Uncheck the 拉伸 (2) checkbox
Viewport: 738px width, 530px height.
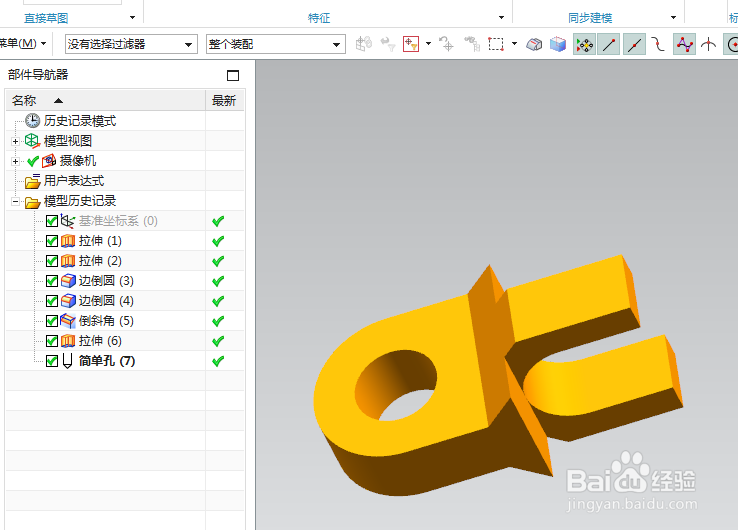(x=52, y=261)
